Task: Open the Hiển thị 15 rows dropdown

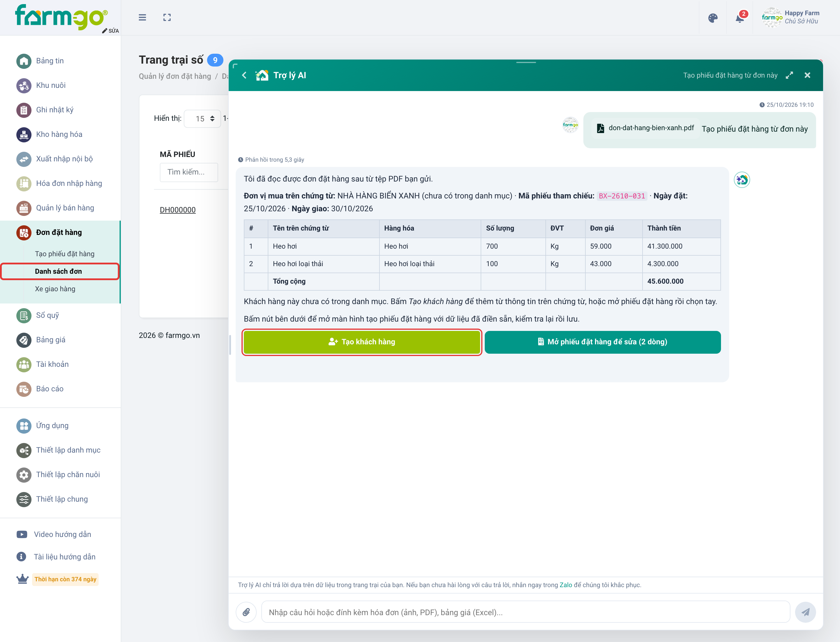Action: (202, 119)
